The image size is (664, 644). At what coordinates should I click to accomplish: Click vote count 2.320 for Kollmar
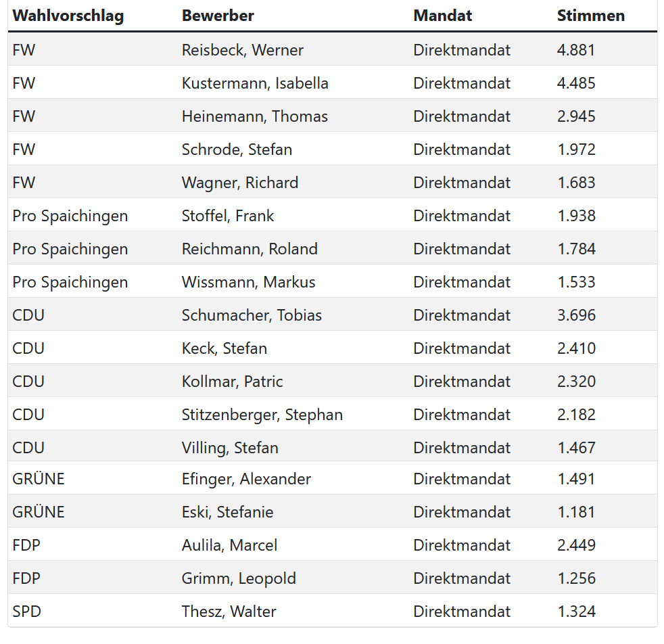point(576,382)
